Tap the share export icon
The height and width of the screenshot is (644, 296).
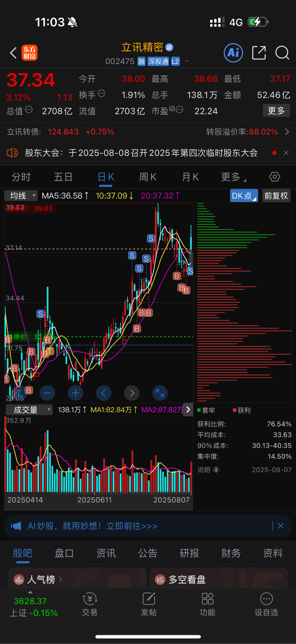coord(259,52)
